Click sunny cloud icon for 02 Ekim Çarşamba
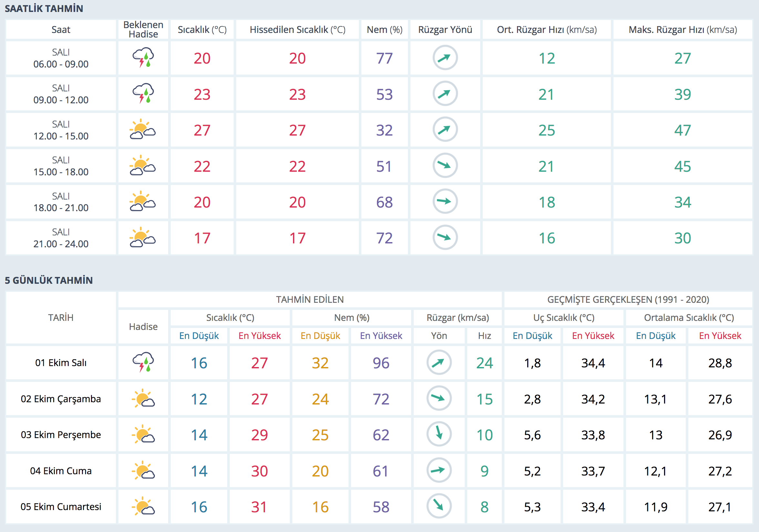 [x=143, y=398]
